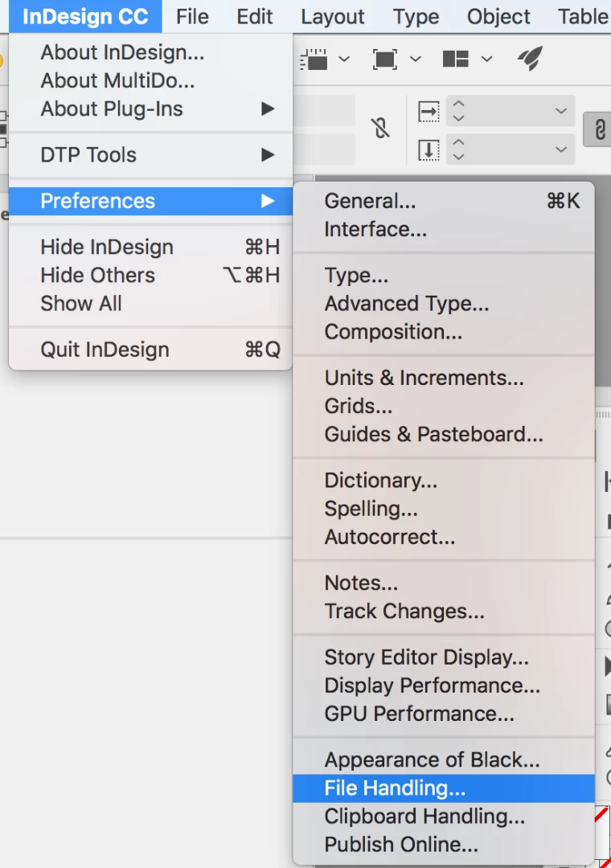Open the Type... preferences item
This screenshot has height=868, width=611.
coord(444,275)
